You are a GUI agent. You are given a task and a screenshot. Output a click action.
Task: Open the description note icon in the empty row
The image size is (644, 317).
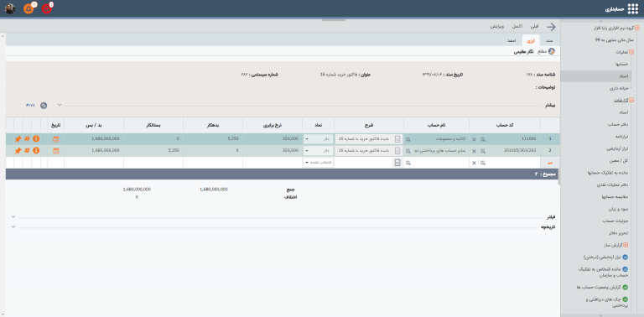click(397, 163)
